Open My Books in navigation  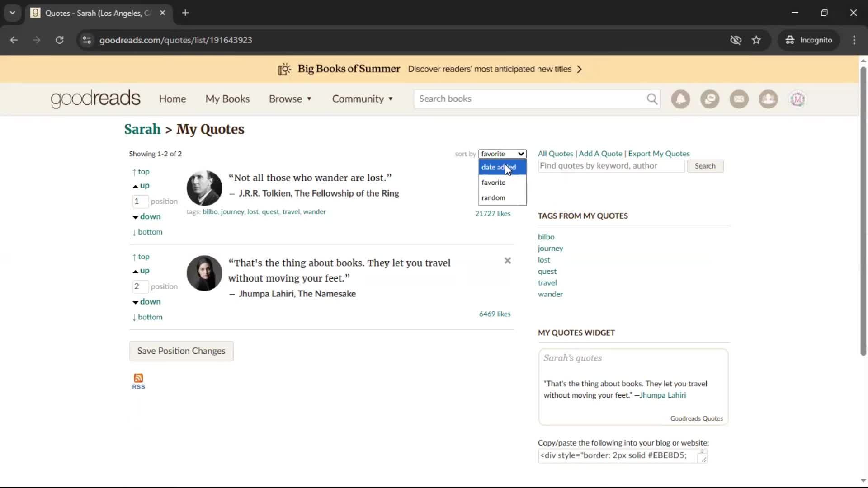point(227,99)
